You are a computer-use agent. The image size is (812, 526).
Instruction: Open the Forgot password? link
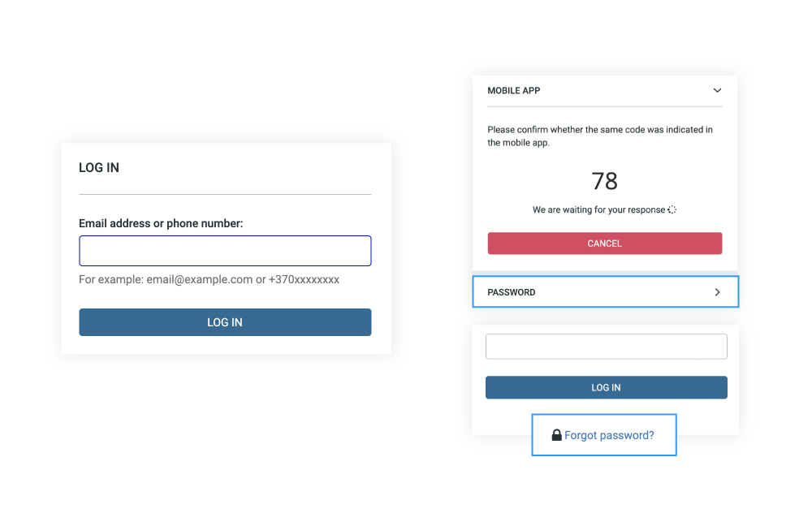[609, 435]
